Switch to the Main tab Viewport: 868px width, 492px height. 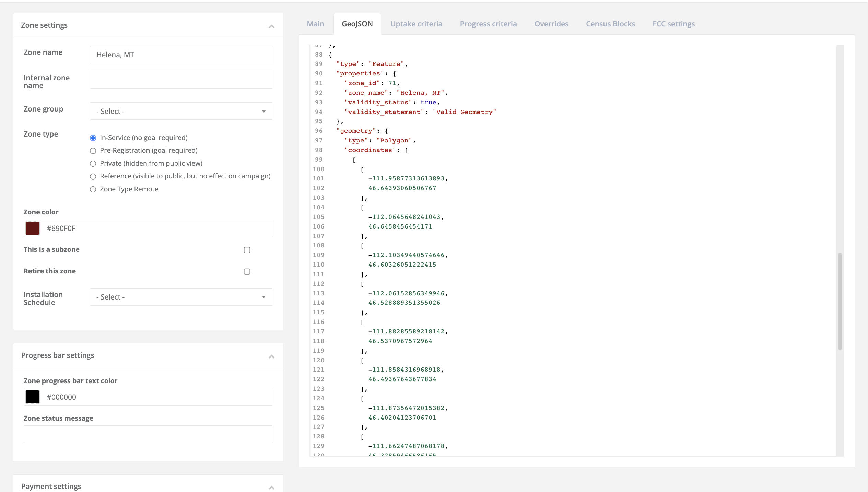(315, 24)
